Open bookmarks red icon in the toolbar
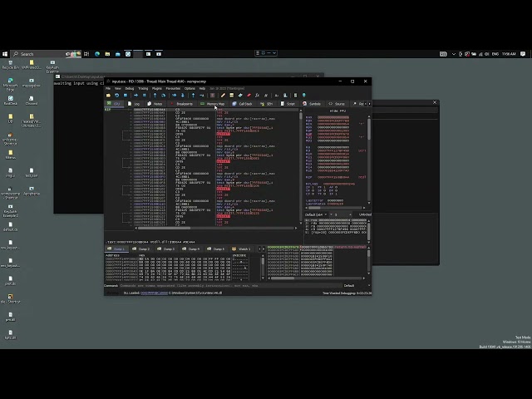Image resolution: width=532 pixels, height=399 pixels. pyautogui.click(x=249, y=96)
